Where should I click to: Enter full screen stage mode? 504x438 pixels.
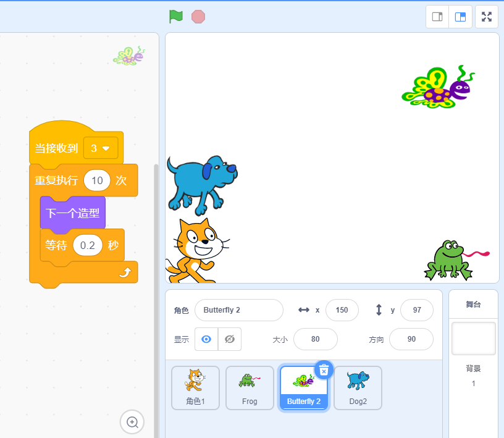(487, 17)
